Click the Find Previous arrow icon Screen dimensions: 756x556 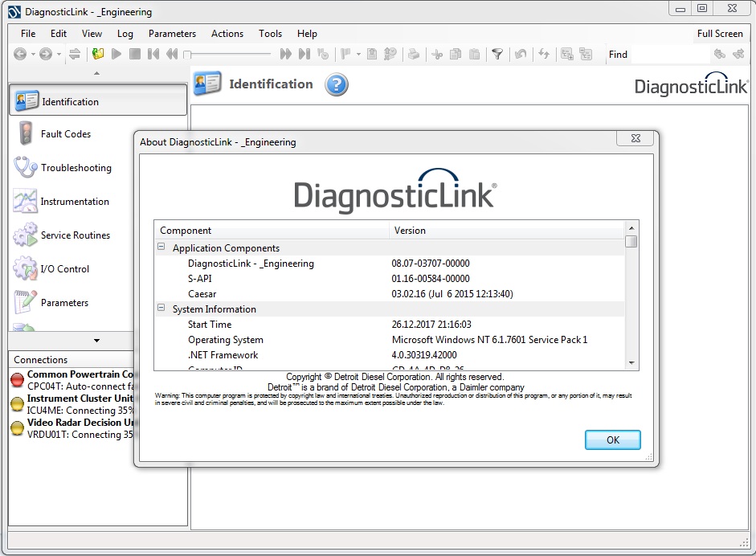pyautogui.click(x=720, y=54)
